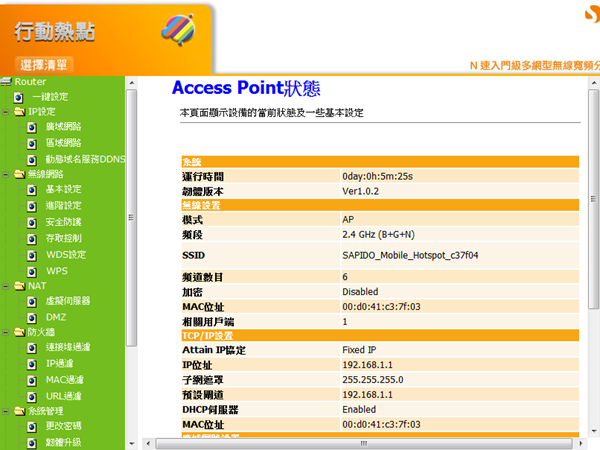The height and width of the screenshot is (450, 600).
Task: Click the DHCP server value Enabled
Action: 359,409
